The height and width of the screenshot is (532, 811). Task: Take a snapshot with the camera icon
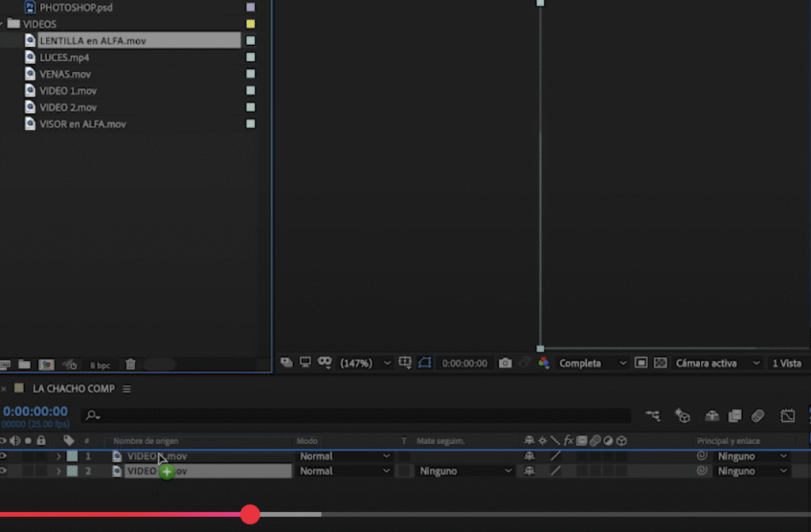point(504,363)
